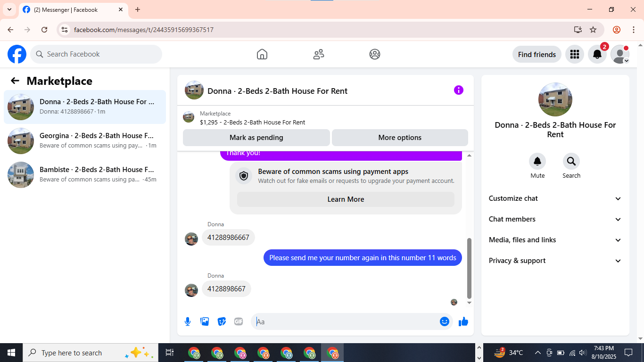Open the Windows notification center icon
The width and height of the screenshot is (644, 362).
click(628, 353)
